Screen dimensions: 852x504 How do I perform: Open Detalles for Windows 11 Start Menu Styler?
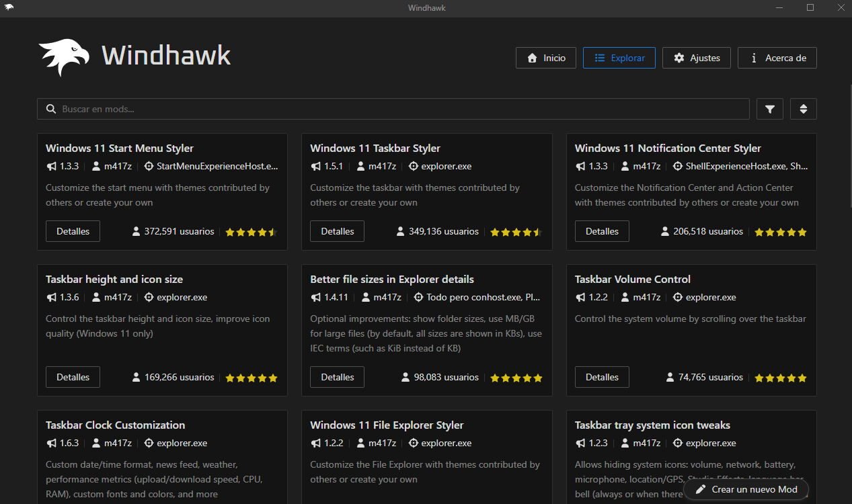point(73,230)
